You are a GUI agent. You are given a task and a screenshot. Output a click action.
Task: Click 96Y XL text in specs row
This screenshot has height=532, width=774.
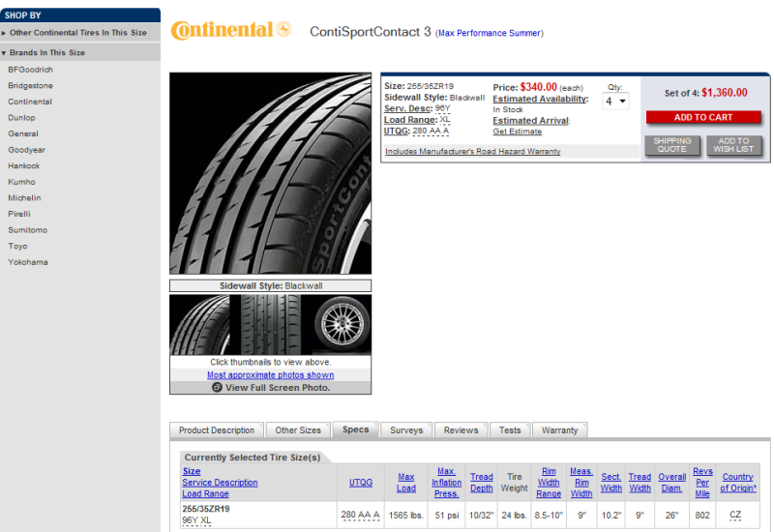click(x=196, y=520)
